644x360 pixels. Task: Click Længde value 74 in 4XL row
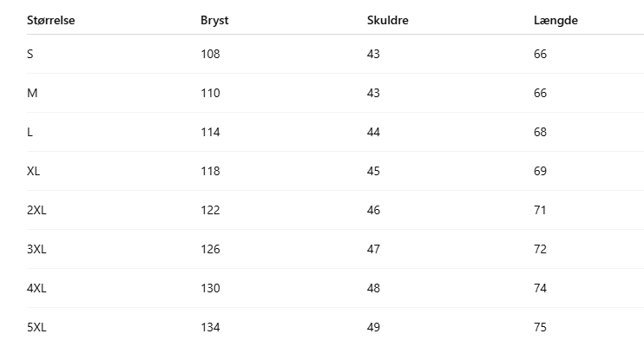540,288
